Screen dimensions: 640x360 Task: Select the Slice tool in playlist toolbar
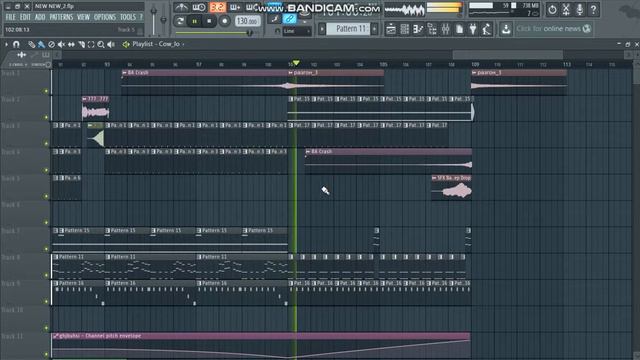click(81, 44)
